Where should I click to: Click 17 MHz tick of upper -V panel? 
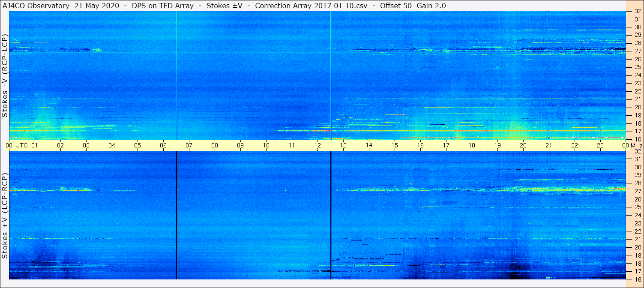tap(637, 131)
